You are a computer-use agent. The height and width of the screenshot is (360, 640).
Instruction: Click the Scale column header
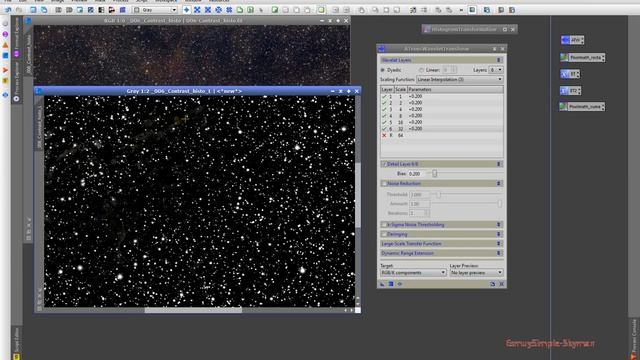[x=400, y=89]
